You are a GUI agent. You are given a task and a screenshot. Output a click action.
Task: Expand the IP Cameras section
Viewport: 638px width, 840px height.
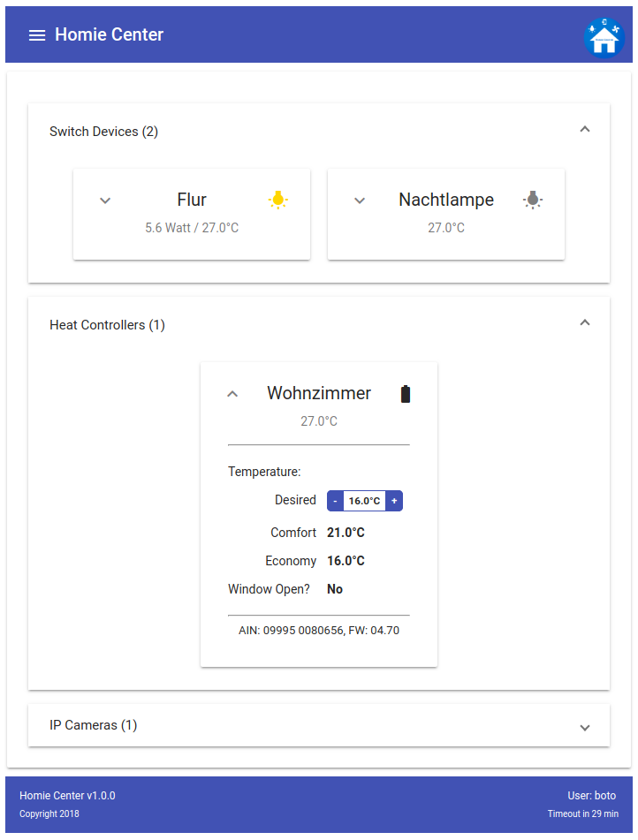pyautogui.click(x=585, y=728)
